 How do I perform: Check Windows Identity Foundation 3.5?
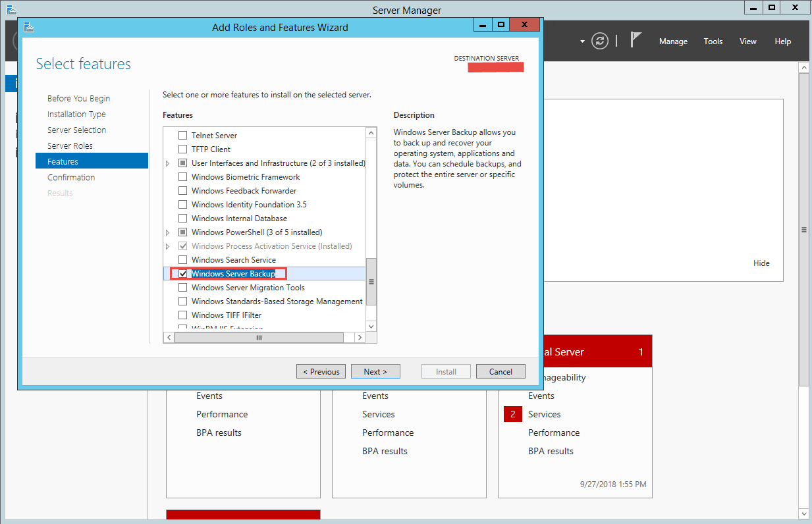click(x=183, y=205)
